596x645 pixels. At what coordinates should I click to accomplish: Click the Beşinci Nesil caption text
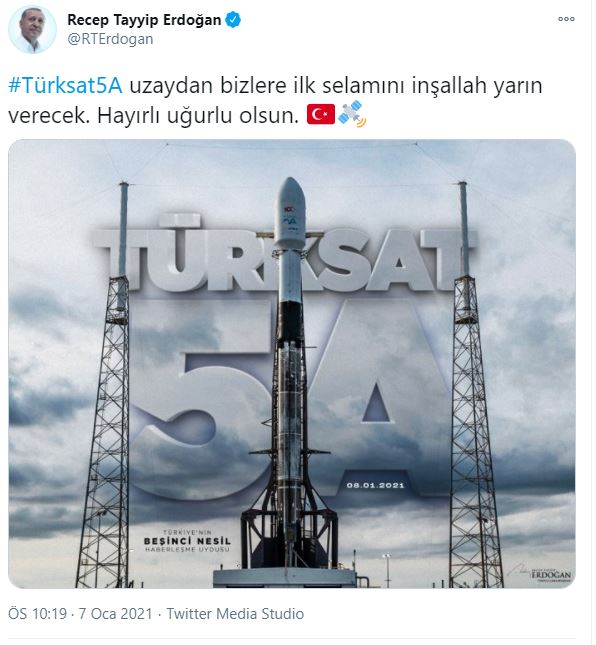187,541
